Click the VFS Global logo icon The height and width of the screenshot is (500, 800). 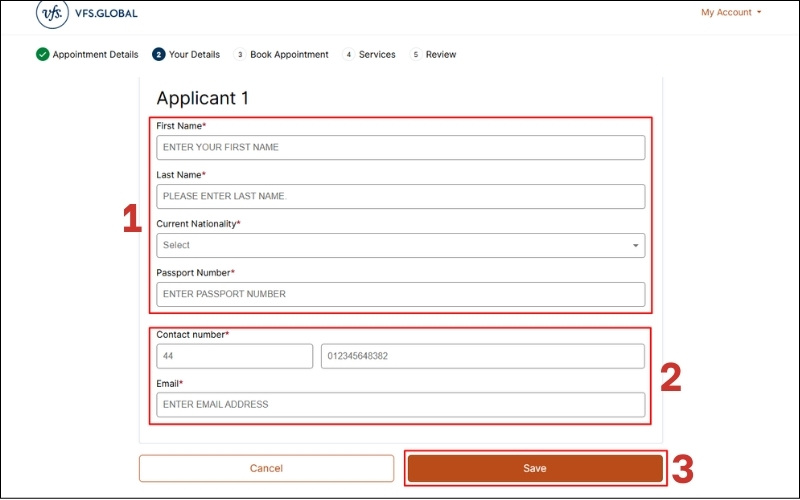(52, 13)
